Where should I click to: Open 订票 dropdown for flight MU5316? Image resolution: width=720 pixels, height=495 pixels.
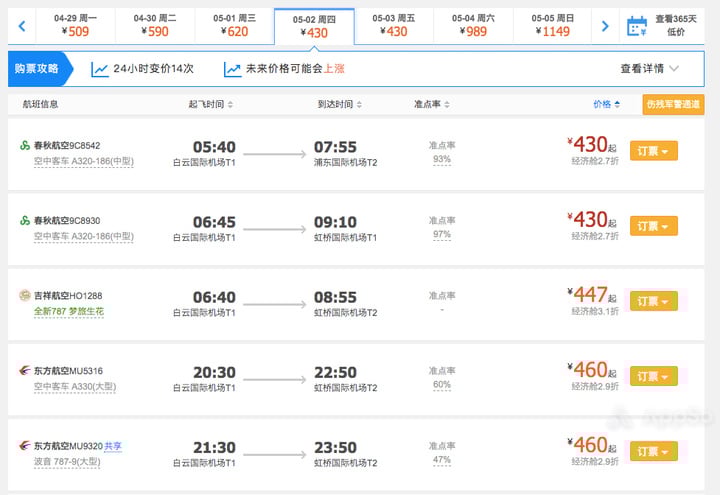653,377
